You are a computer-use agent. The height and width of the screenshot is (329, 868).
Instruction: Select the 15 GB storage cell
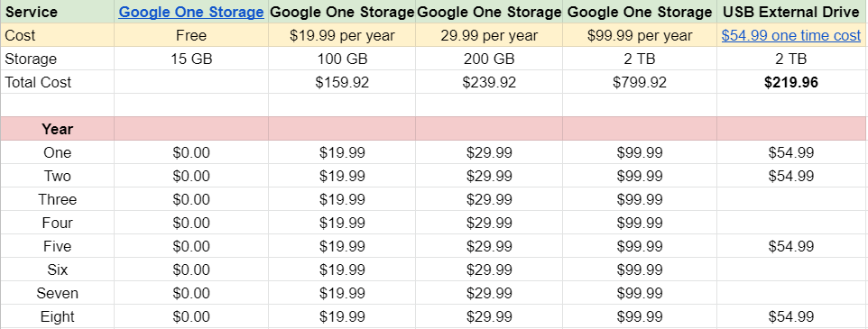coord(191,59)
